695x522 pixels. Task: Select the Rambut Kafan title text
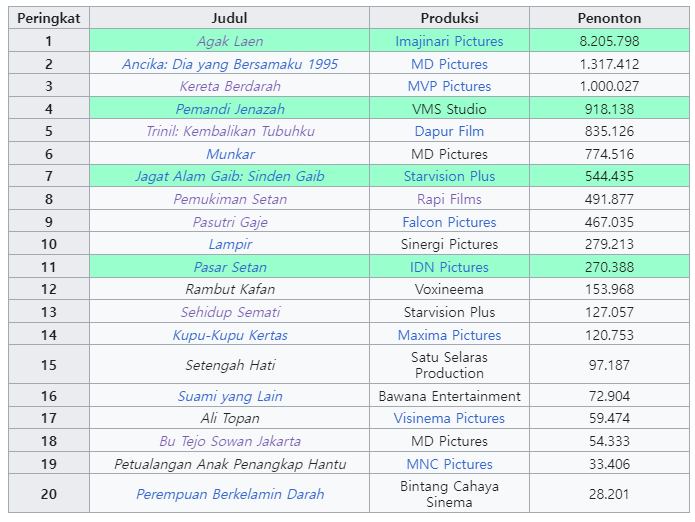click(x=230, y=289)
